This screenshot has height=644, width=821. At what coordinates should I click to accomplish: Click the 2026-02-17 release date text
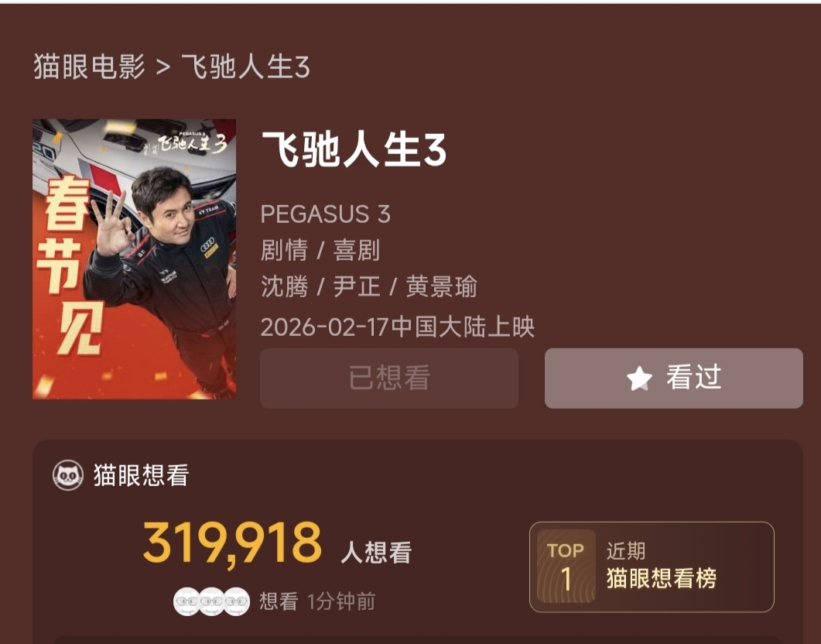pyautogui.click(x=323, y=327)
